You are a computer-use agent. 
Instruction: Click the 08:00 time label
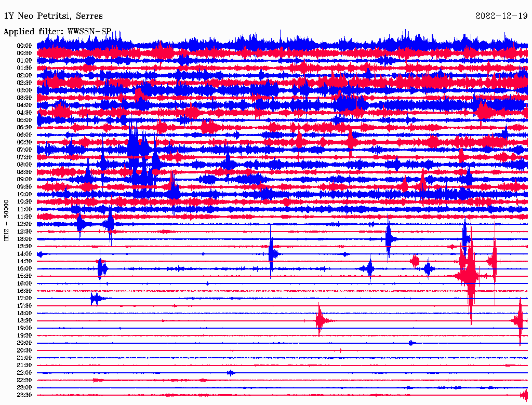pos(24,165)
